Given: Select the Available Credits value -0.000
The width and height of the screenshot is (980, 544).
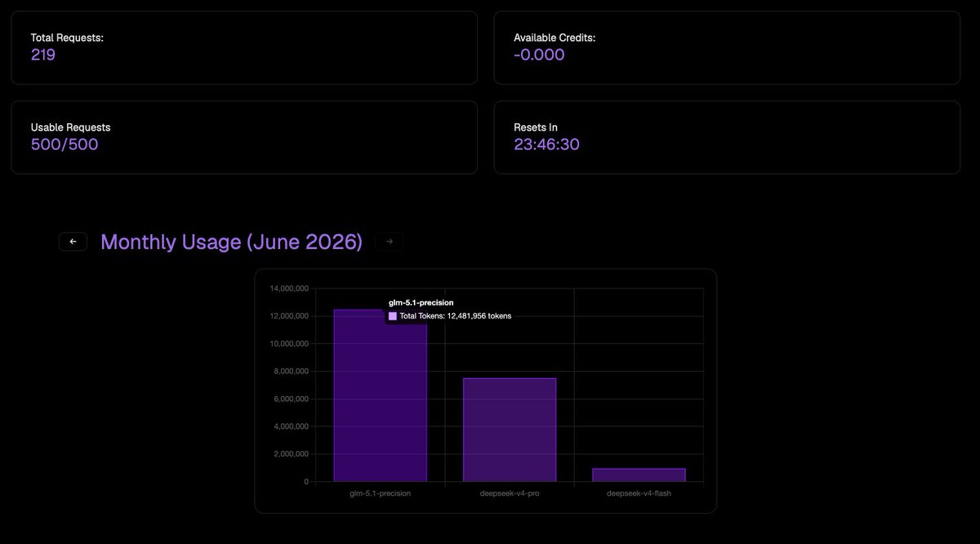Looking at the screenshot, I should tap(539, 55).
